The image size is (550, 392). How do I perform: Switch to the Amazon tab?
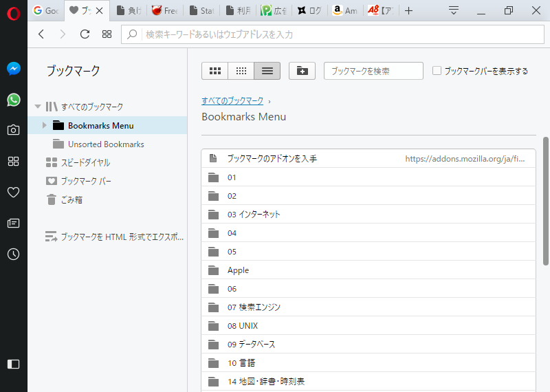345,10
